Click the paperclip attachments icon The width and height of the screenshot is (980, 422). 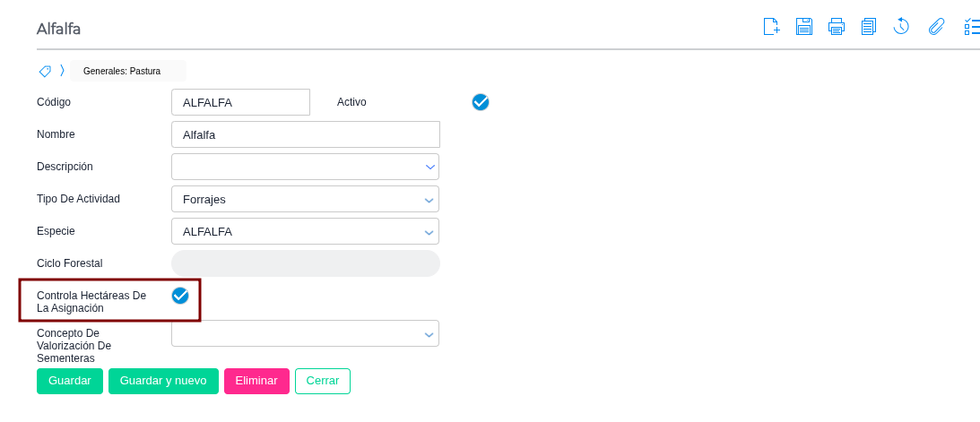click(x=936, y=27)
